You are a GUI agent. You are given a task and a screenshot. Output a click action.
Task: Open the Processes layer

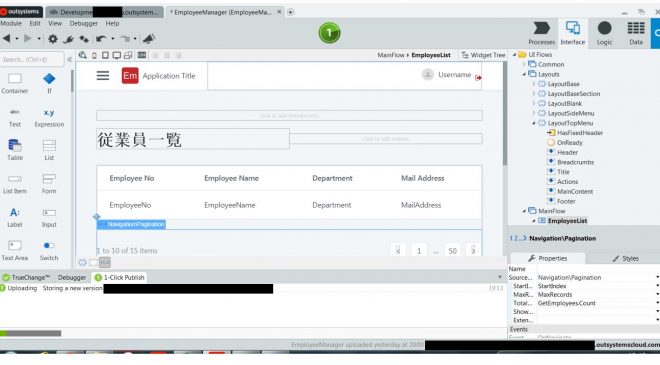click(x=541, y=33)
